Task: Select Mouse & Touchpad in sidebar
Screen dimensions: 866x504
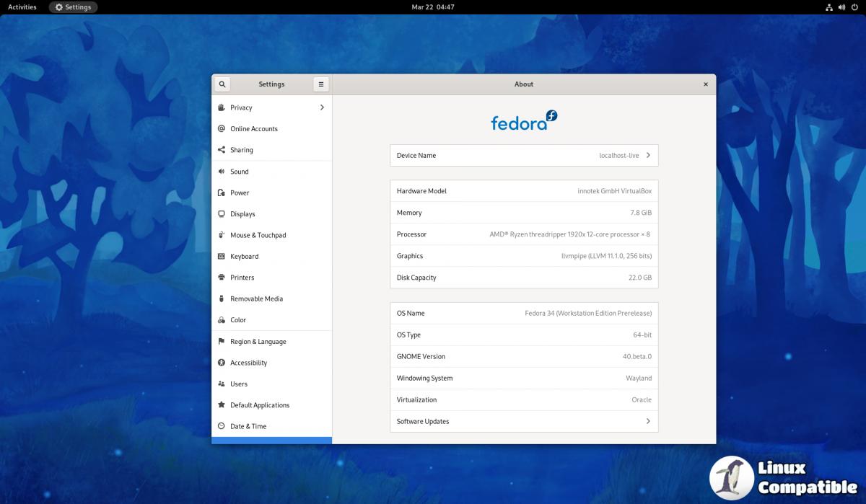Action: click(258, 235)
